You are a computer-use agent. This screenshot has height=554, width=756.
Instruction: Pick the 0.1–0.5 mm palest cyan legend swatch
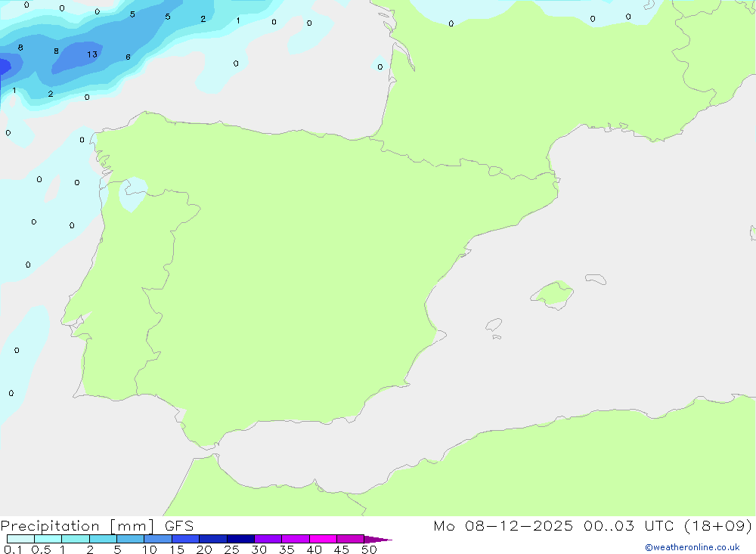pyautogui.click(x=20, y=539)
